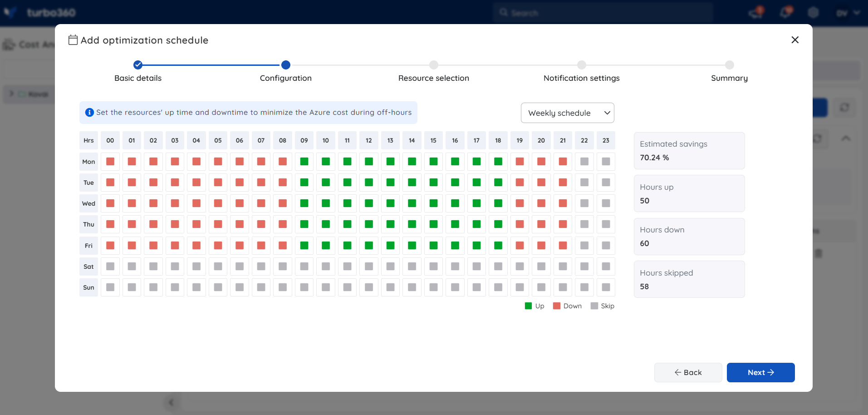Image resolution: width=868 pixels, height=415 pixels.
Task: Click the Search field in background header
Action: 603,13
